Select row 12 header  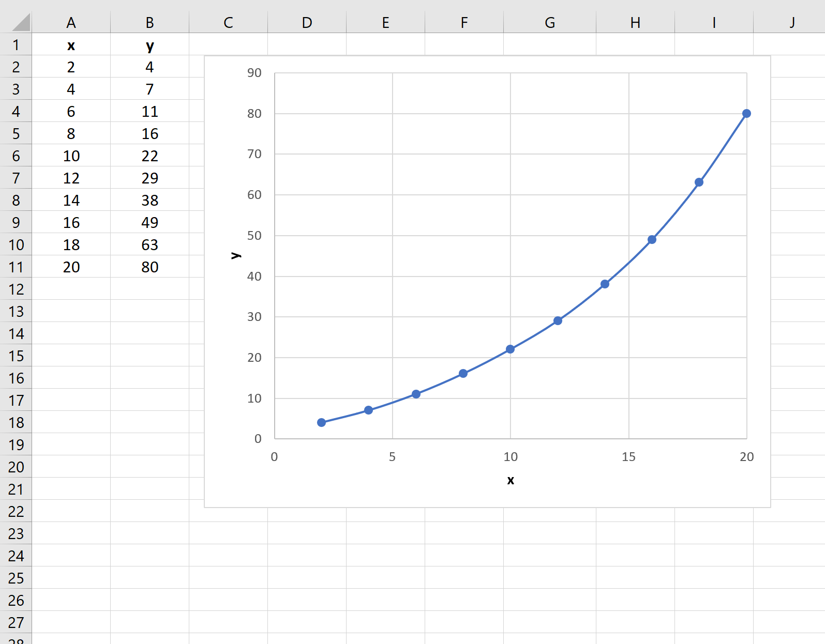click(16, 289)
